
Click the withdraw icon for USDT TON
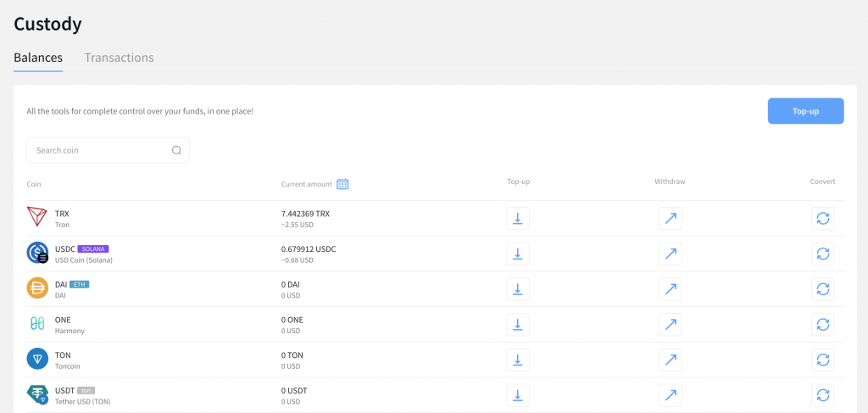pyautogui.click(x=670, y=395)
